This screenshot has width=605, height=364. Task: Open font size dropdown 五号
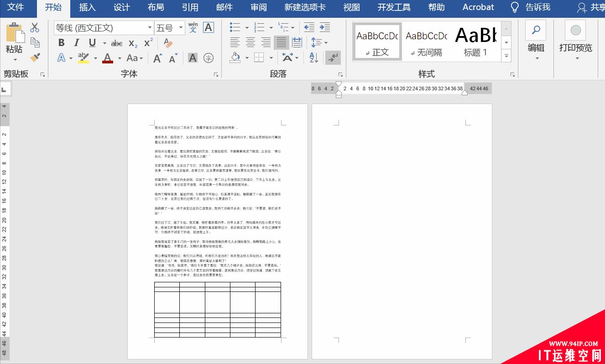point(181,28)
